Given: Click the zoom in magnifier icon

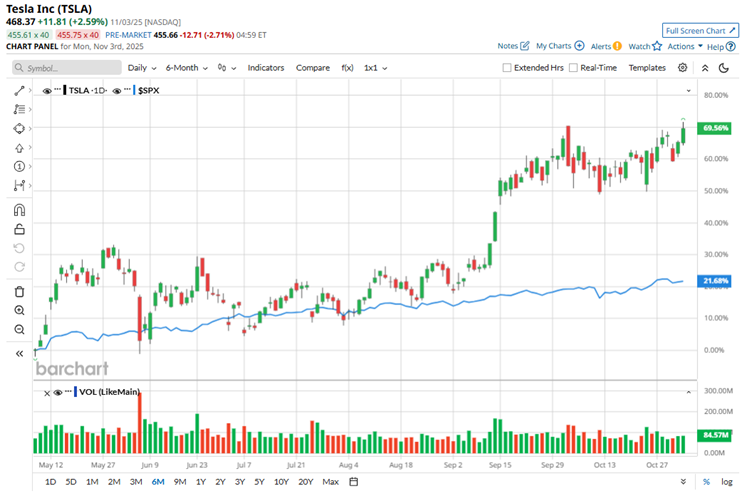Looking at the screenshot, I should point(19,310).
